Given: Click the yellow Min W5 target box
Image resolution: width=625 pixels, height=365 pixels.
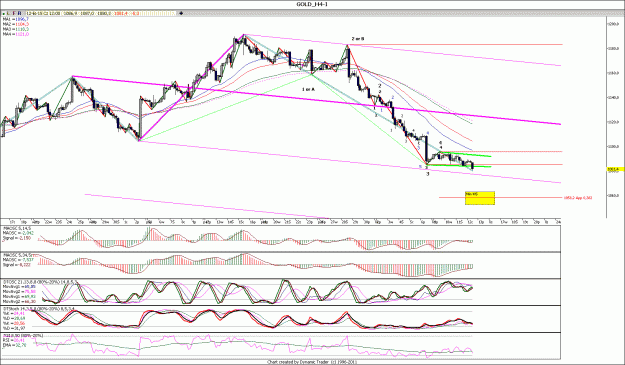Looking at the screenshot, I should pyautogui.click(x=480, y=198).
